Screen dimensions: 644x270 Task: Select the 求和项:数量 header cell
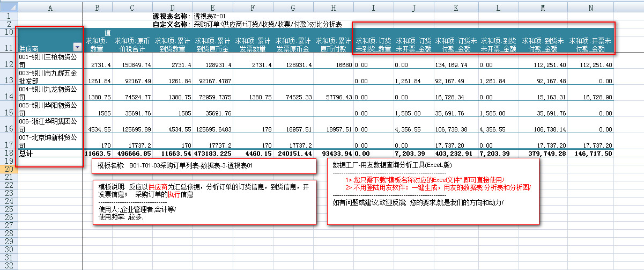[x=98, y=45]
